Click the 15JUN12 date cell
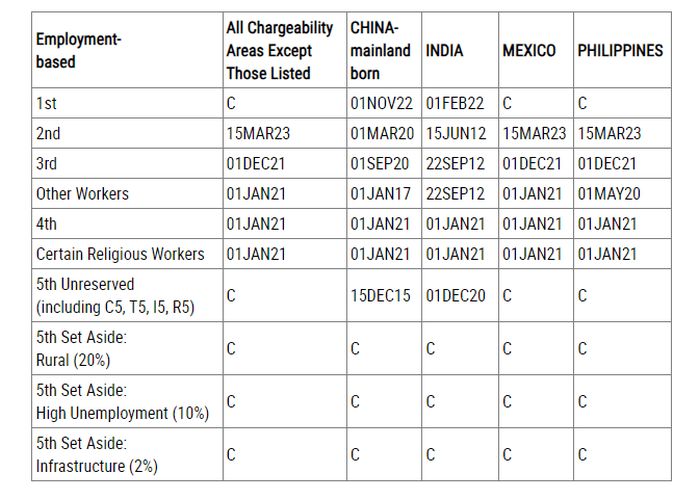700x500 pixels. tap(455, 133)
